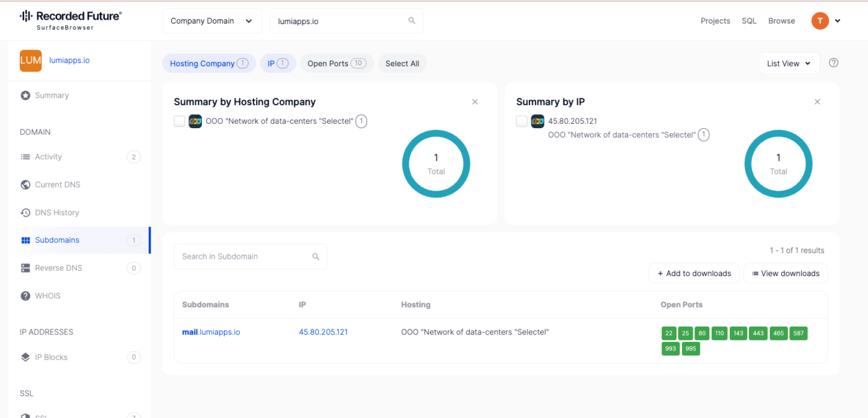The height and width of the screenshot is (418, 868).
Task: Expand the user account menu chevron
Action: [838, 21]
